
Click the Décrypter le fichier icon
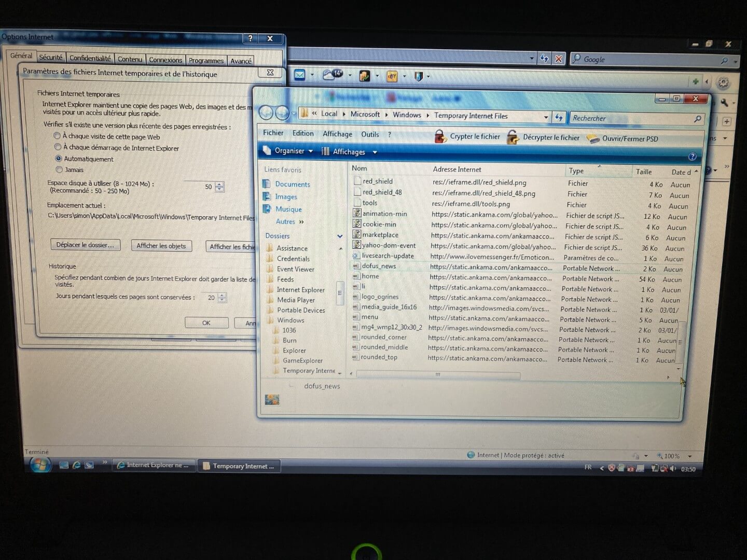point(513,137)
